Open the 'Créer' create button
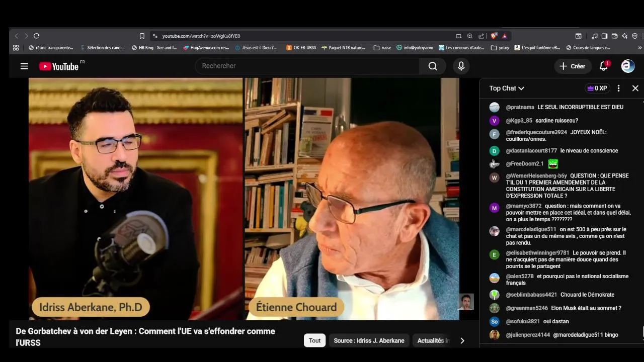 pyautogui.click(x=573, y=66)
